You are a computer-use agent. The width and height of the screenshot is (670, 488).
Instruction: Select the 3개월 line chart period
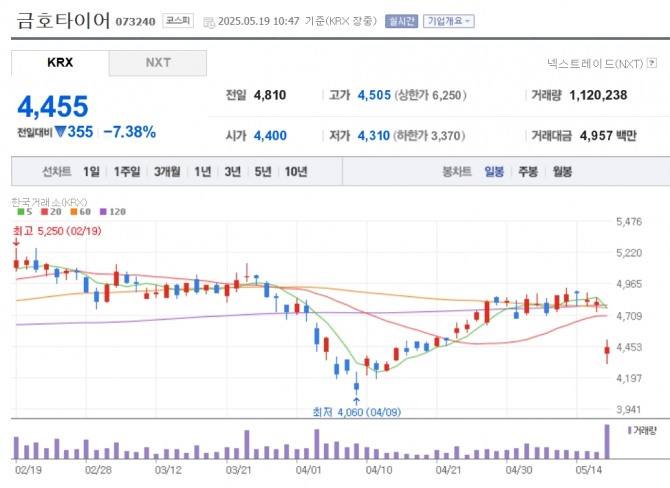point(167,172)
